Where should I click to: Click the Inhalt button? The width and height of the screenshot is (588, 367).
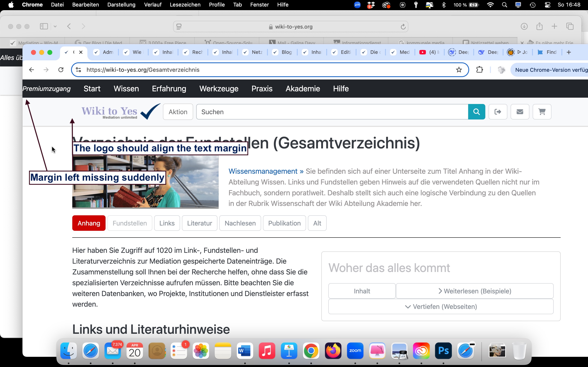click(362, 291)
